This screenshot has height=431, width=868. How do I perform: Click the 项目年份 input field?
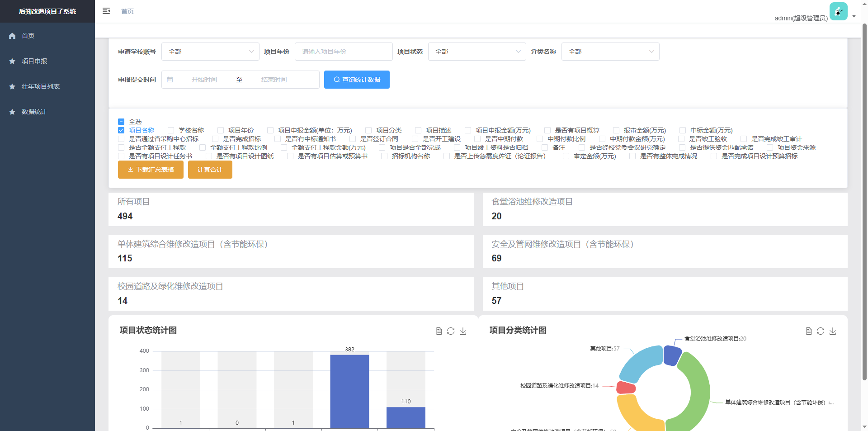[x=344, y=52]
